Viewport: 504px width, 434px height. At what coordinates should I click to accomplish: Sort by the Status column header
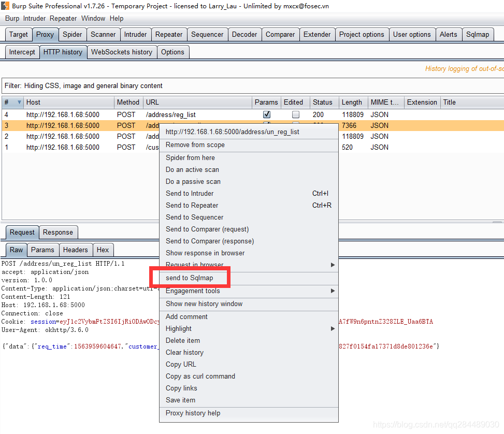(324, 102)
